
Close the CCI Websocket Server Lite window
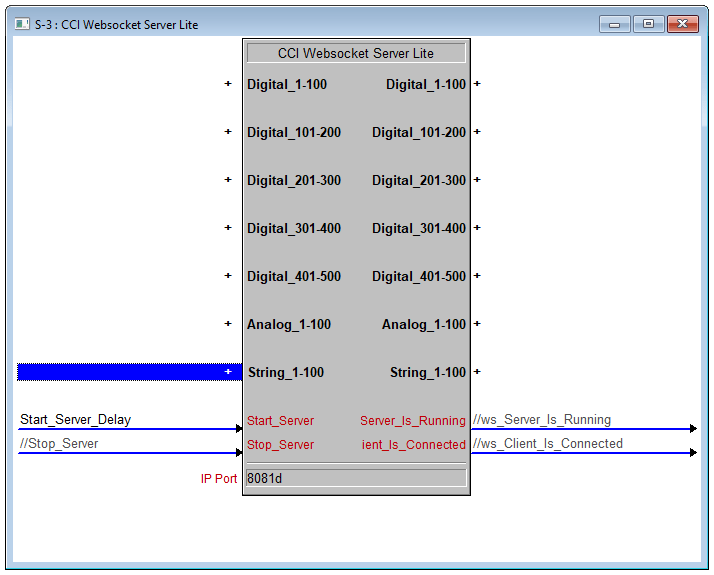pyautogui.click(x=683, y=24)
